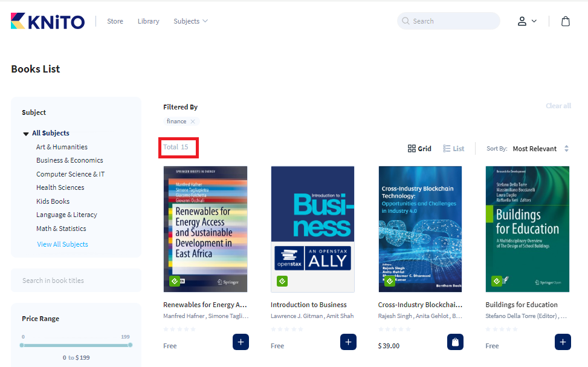Add Buildings for Education to library

coord(563,342)
